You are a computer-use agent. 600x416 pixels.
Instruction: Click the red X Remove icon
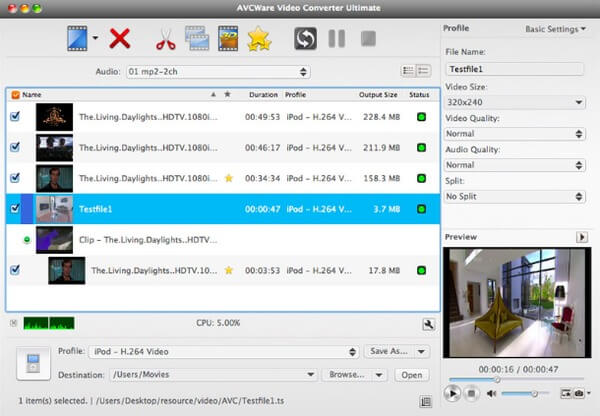tap(120, 38)
